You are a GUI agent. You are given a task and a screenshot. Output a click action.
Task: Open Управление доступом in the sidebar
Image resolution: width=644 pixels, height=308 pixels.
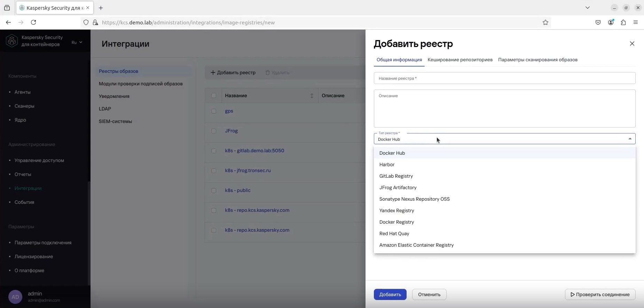click(39, 160)
